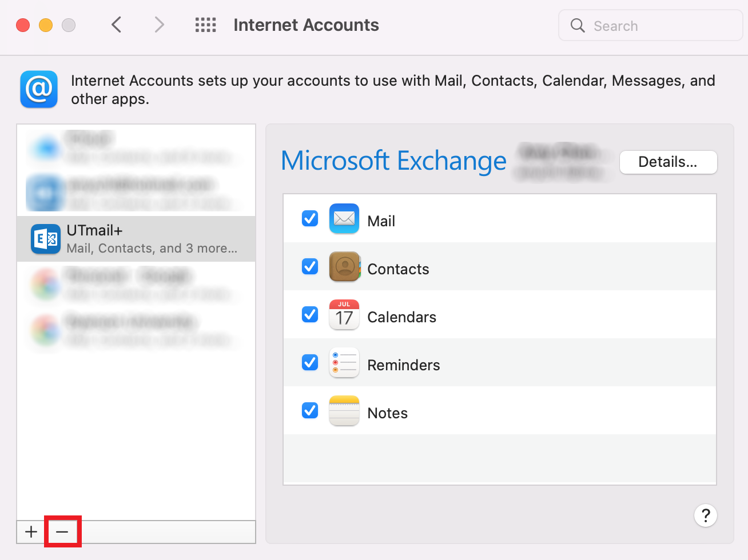
Task: Click the Exchange icon beside UTmail+
Action: click(x=46, y=239)
